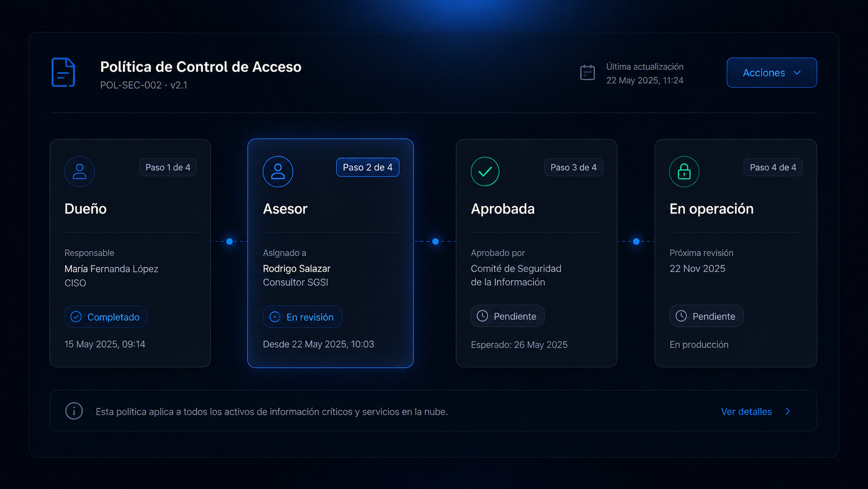
Task: Select the Paso 1 de 4 badge
Action: (168, 167)
